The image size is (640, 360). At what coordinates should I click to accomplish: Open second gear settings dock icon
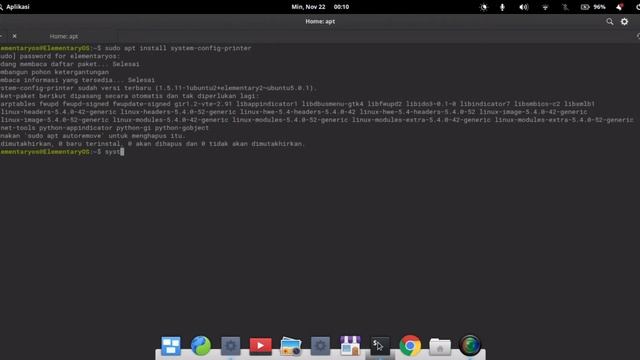[x=320, y=346]
